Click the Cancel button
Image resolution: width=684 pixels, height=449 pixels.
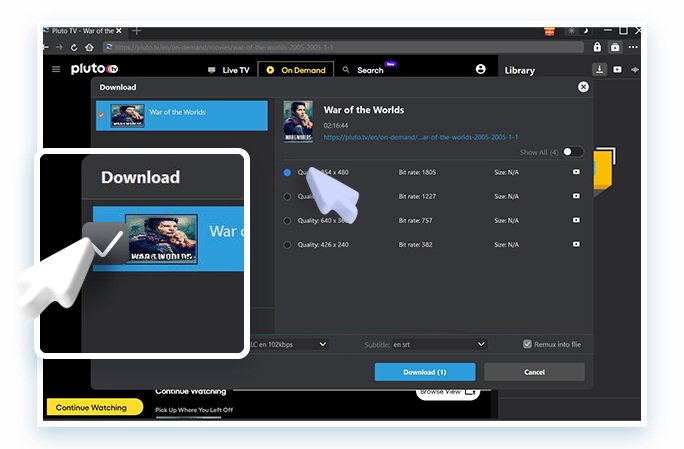tap(534, 372)
